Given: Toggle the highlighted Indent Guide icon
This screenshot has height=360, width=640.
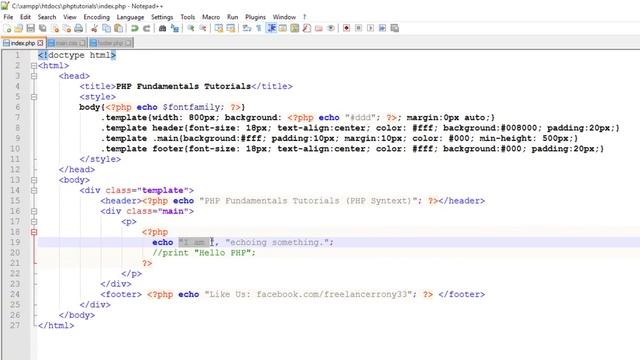Looking at the screenshot, I should tap(271, 28).
